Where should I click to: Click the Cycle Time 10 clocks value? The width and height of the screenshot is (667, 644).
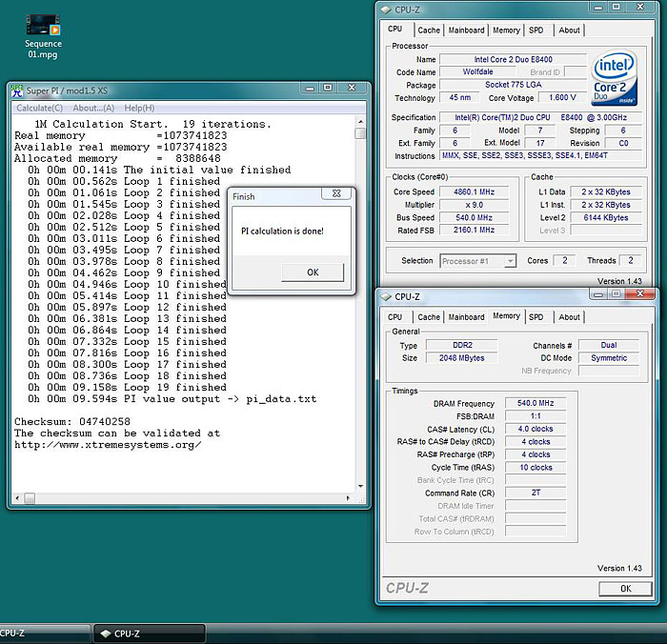click(536, 468)
